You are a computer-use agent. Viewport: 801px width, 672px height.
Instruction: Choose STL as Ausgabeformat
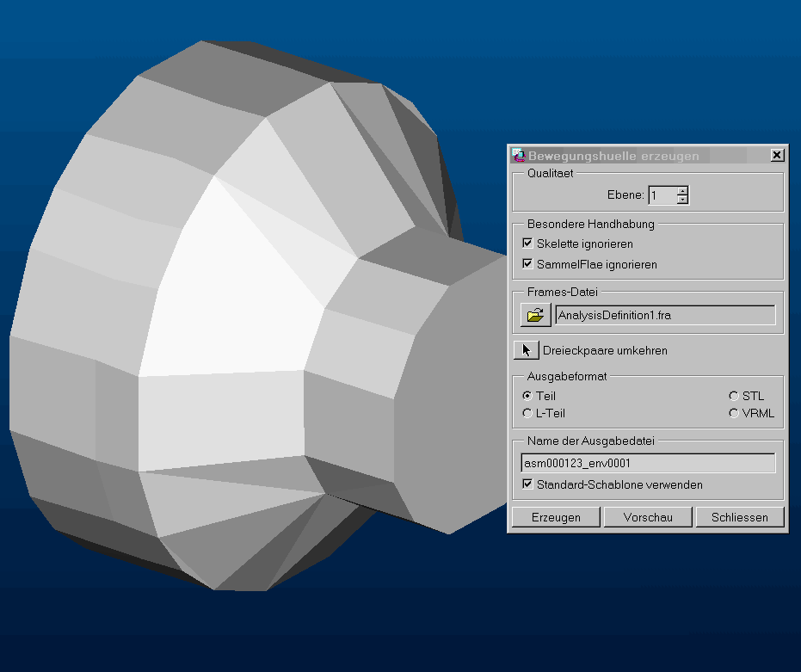(734, 396)
